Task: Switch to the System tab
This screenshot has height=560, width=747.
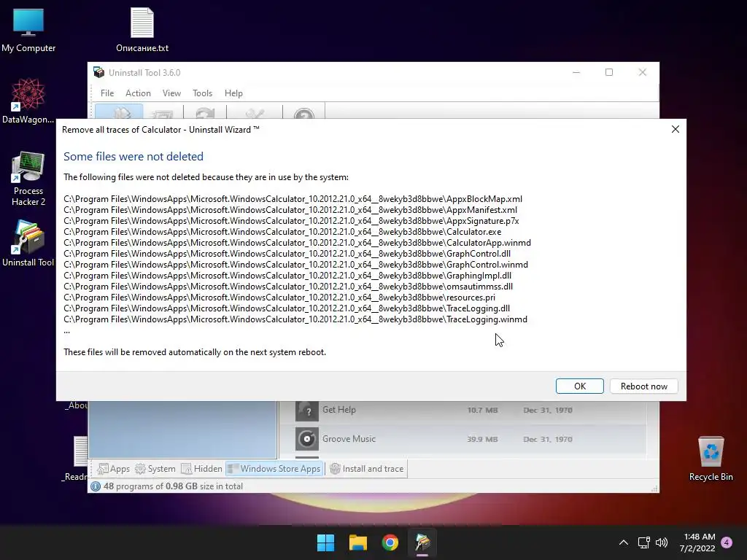Action: tap(155, 469)
